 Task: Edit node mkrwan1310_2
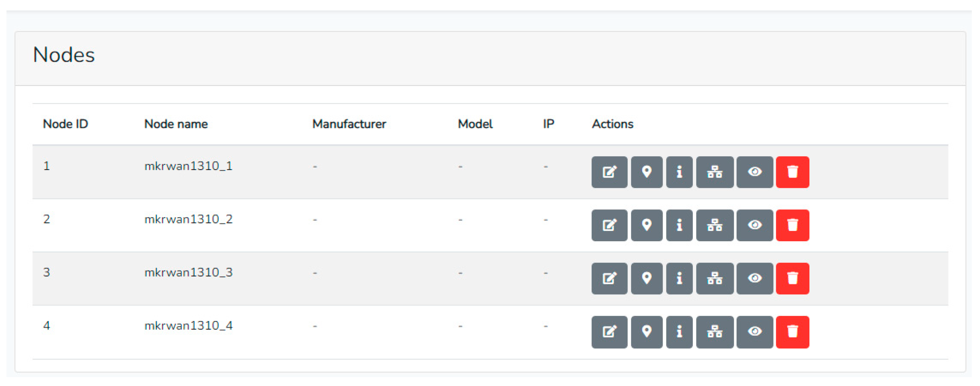609,226
